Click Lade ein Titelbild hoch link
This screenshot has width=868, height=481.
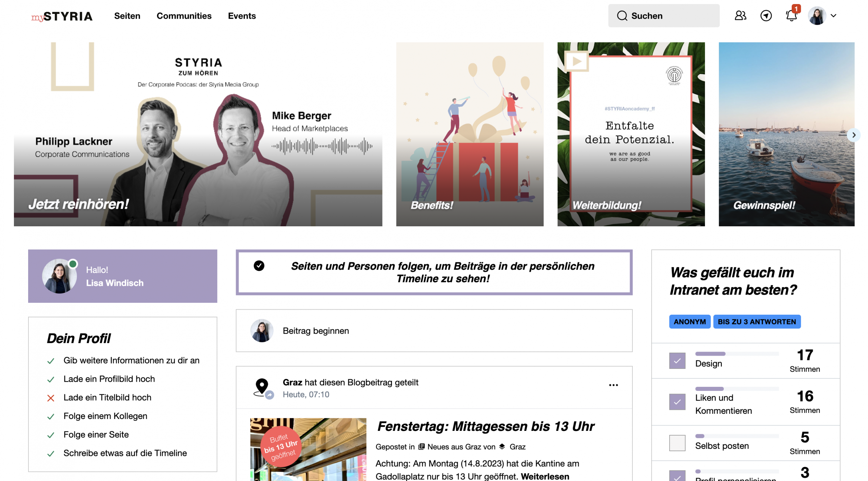pos(107,397)
